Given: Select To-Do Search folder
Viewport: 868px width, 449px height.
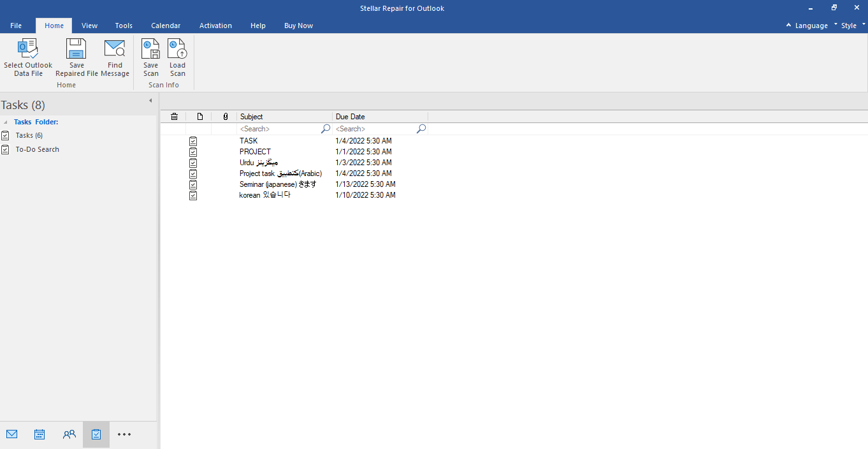Looking at the screenshot, I should pyautogui.click(x=38, y=149).
